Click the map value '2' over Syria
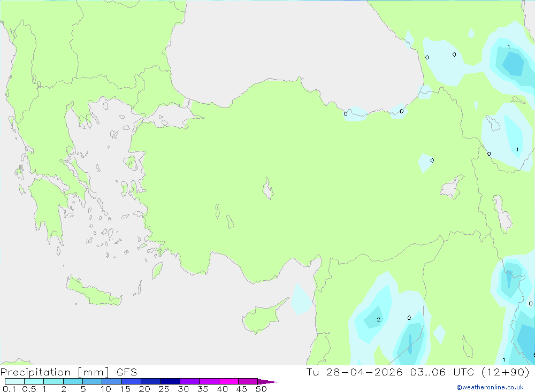 [378, 320]
